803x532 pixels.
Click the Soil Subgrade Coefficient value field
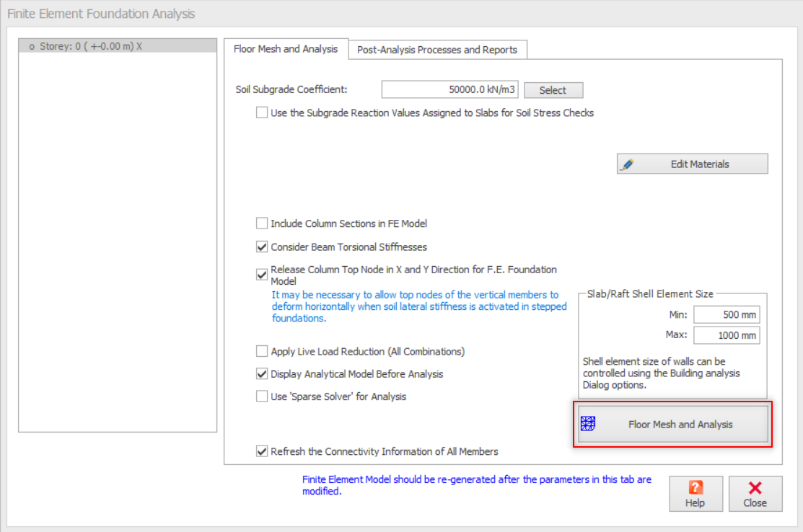(x=449, y=89)
